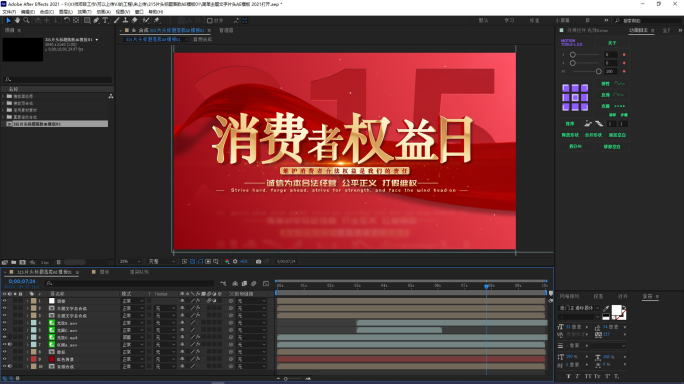
Task: Click the camera snapshot icon under viewer
Action: [x=258, y=261]
